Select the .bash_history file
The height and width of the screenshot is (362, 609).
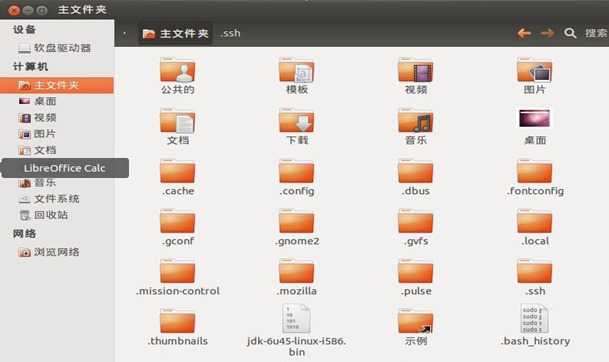(x=535, y=325)
